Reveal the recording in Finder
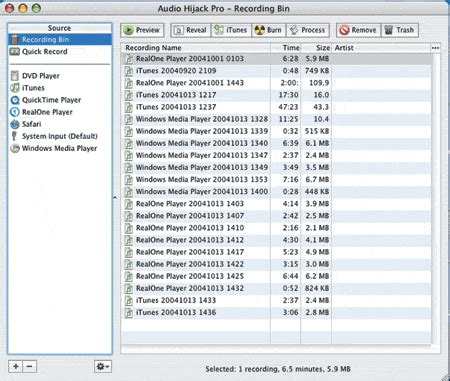 coord(191,30)
